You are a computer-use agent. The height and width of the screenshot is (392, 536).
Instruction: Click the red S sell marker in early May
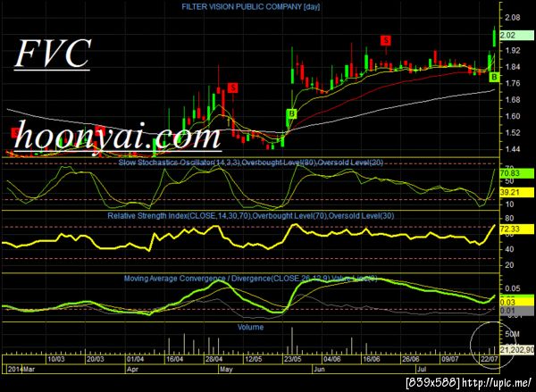click(x=233, y=88)
